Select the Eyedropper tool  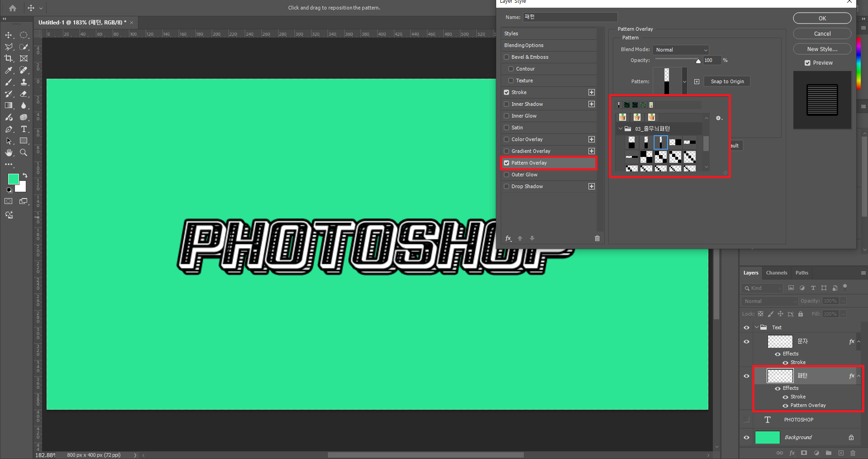point(9,70)
